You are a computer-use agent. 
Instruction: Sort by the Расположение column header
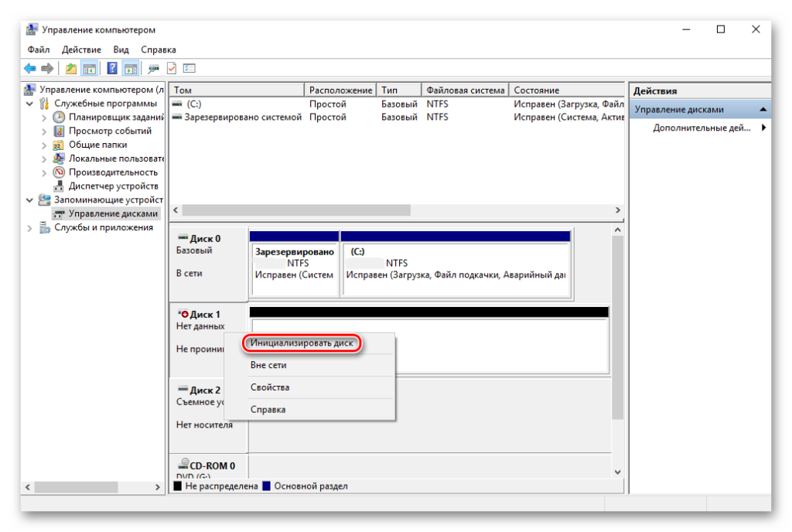click(340, 90)
